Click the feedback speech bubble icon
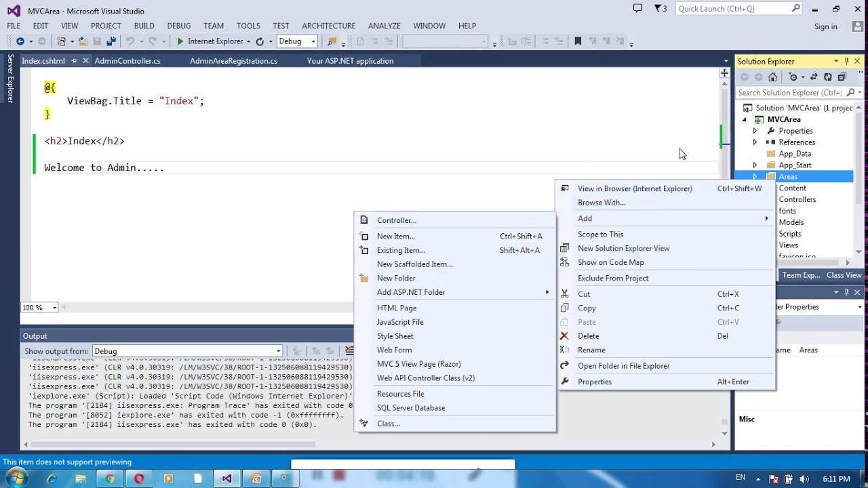Image resolution: width=868 pixels, height=488 pixels. 637,9
